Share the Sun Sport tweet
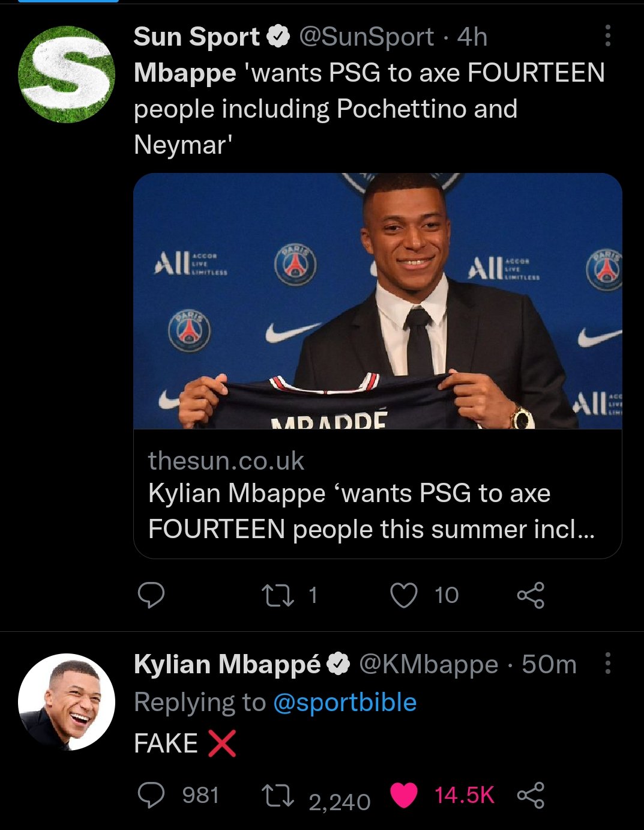The width and height of the screenshot is (644, 830). (x=531, y=595)
